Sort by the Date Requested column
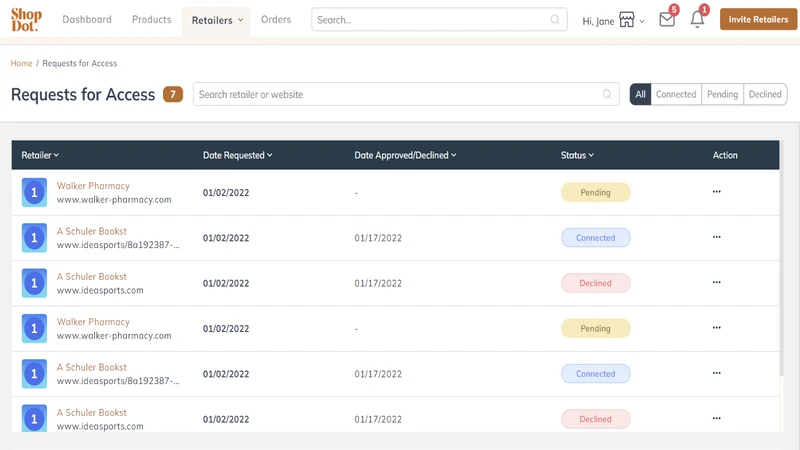Viewport: 800px width, 450px height. coord(237,155)
